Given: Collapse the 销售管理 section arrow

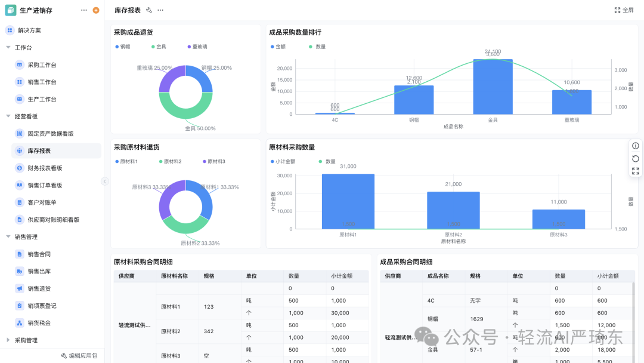Looking at the screenshot, I should coord(8,237).
